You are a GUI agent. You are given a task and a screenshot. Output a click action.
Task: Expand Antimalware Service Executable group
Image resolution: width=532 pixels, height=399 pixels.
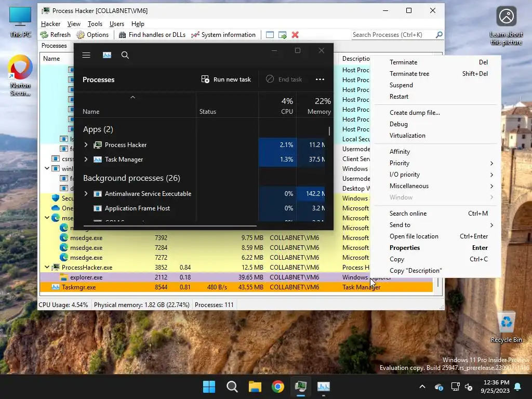tap(86, 194)
